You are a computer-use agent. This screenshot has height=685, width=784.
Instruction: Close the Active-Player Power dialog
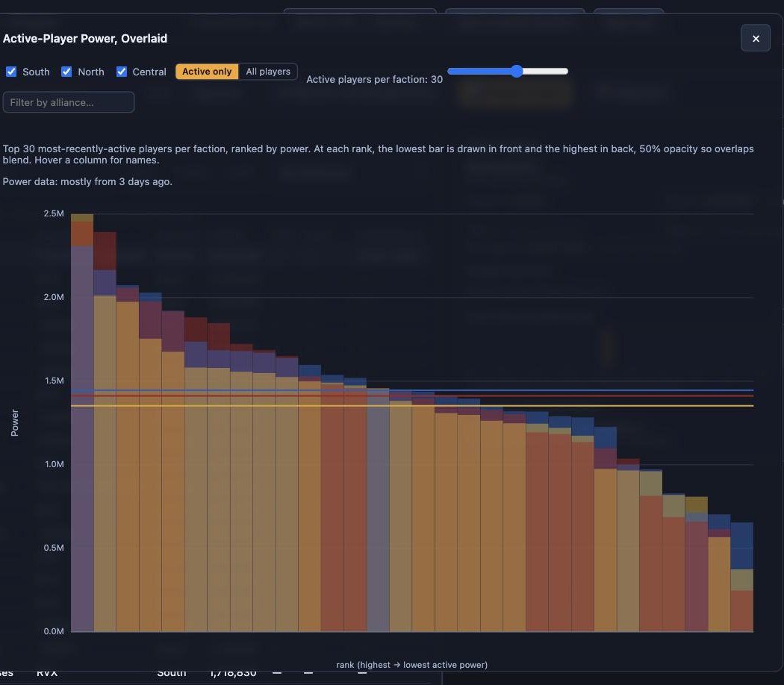coord(755,38)
